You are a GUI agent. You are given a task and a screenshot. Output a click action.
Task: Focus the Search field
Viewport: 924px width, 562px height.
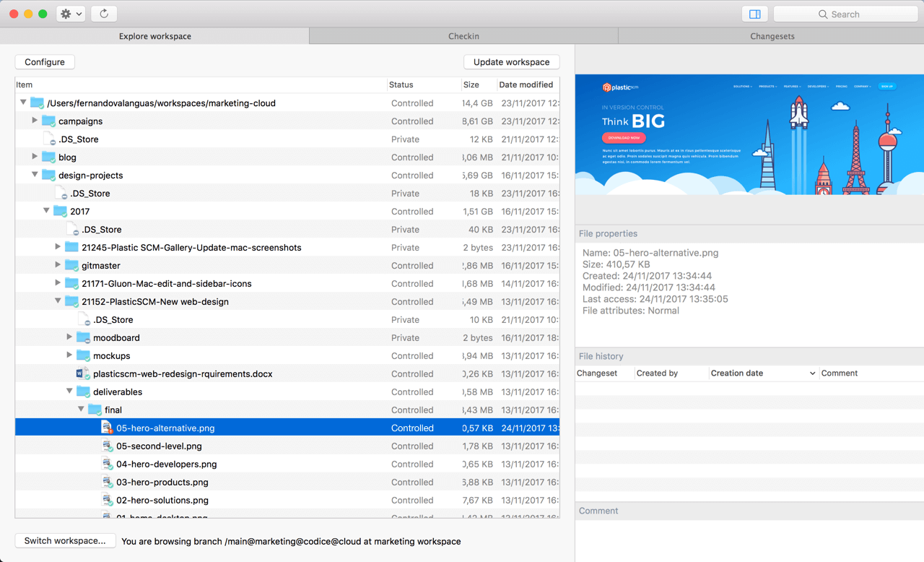click(x=845, y=14)
